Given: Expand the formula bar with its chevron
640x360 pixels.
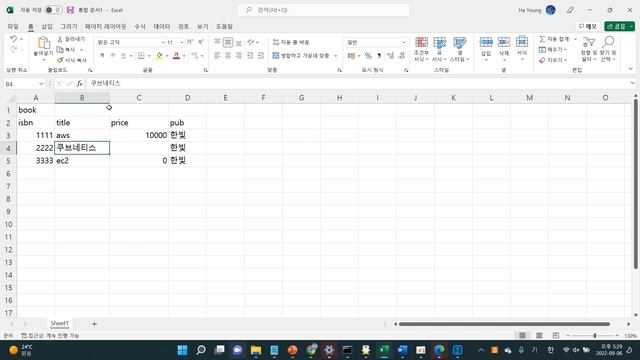Looking at the screenshot, I should pos(632,83).
